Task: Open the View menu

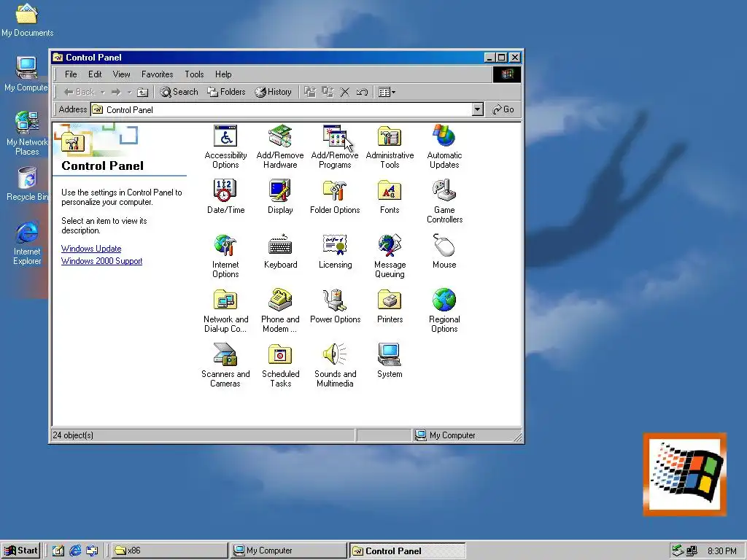Action: click(122, 74)
